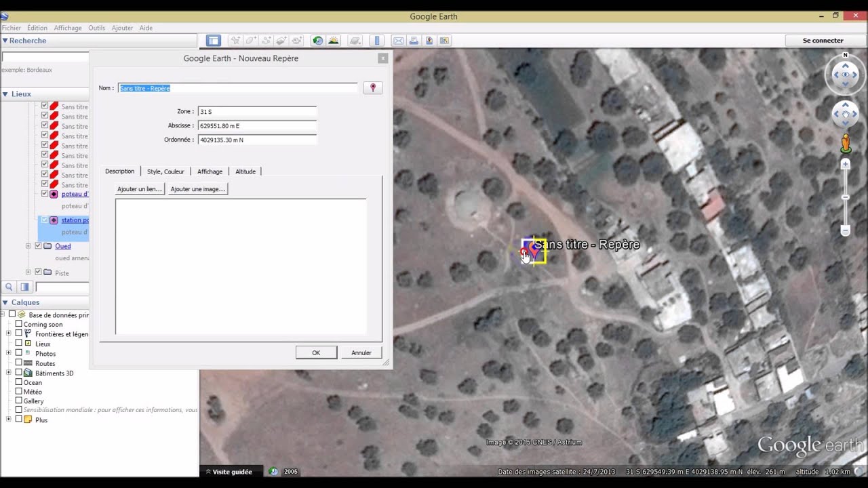
Task: Collapse the Calques panel
Action: pyautogui.click(x=5, y=302)
